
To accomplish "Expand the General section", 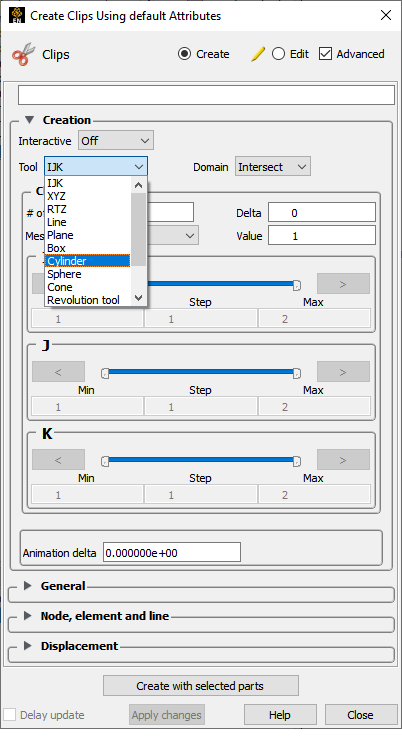I will pos(28,586).
